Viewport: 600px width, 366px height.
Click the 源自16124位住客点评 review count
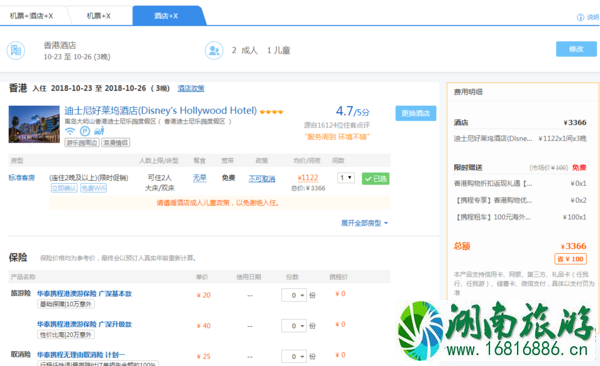(337, 125)
